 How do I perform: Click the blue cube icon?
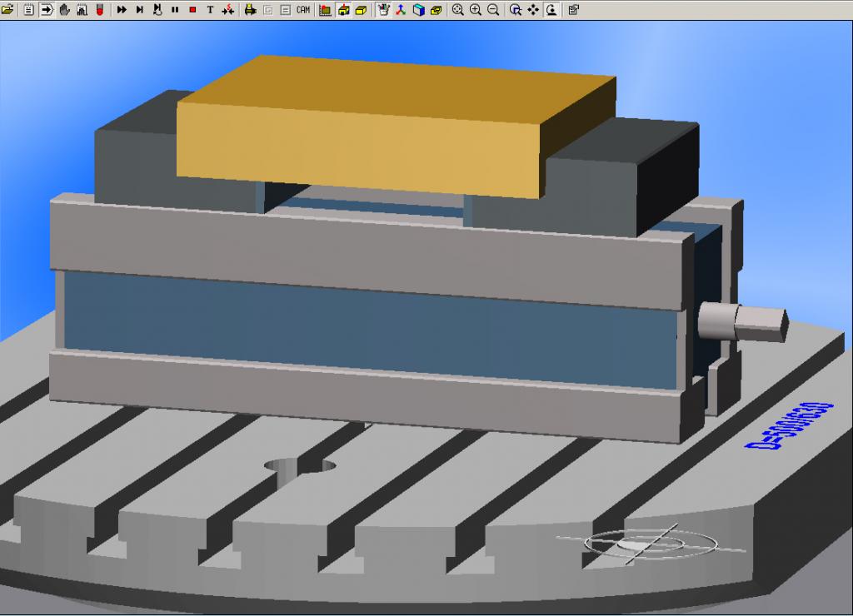click(x=418, y=10)
